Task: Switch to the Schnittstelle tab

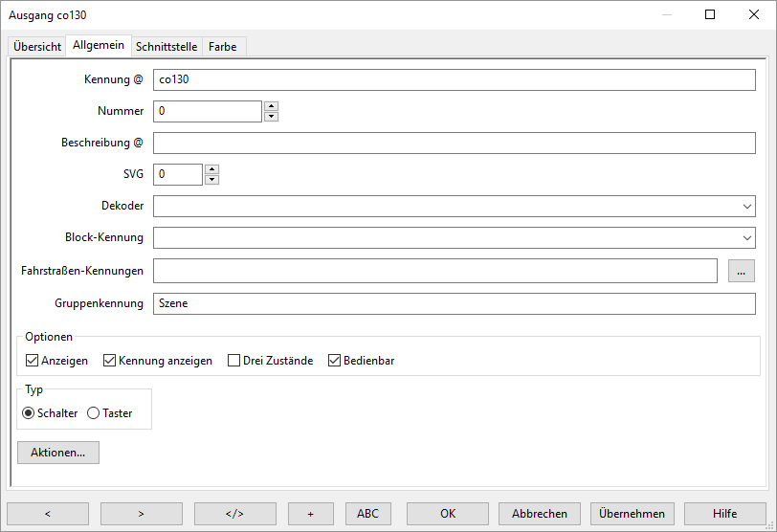Action: 166,46
